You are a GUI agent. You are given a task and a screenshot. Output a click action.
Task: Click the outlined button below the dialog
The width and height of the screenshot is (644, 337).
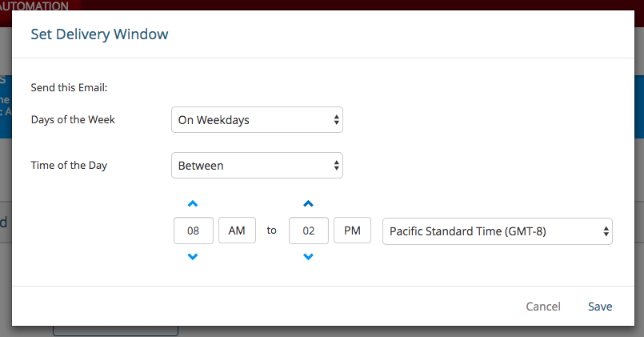[x=115, y=331]
